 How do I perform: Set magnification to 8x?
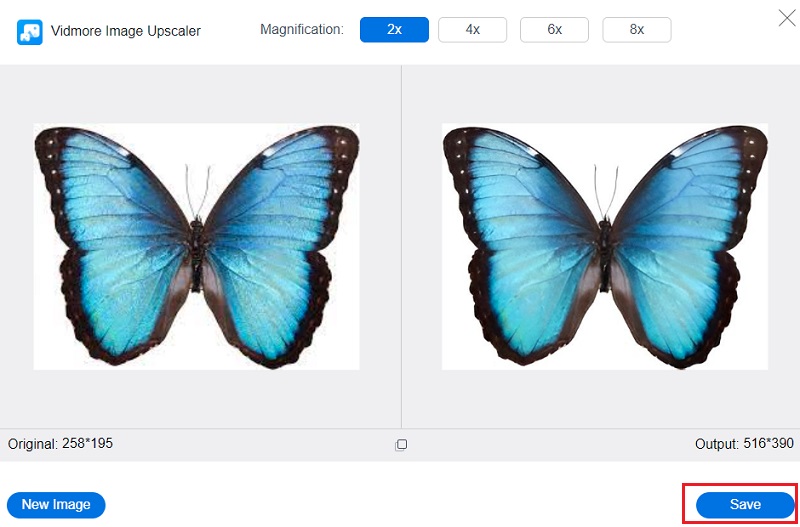pos(636,30)
